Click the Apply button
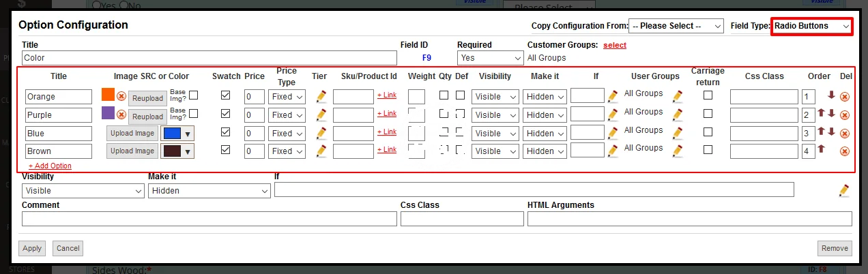868x274 pixels. 32,248
